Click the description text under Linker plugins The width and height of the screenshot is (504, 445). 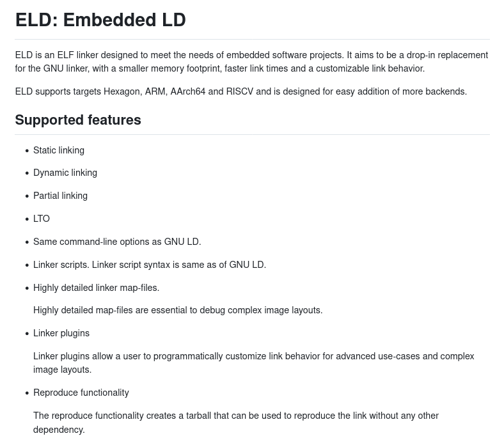click(x=253, y=363)
